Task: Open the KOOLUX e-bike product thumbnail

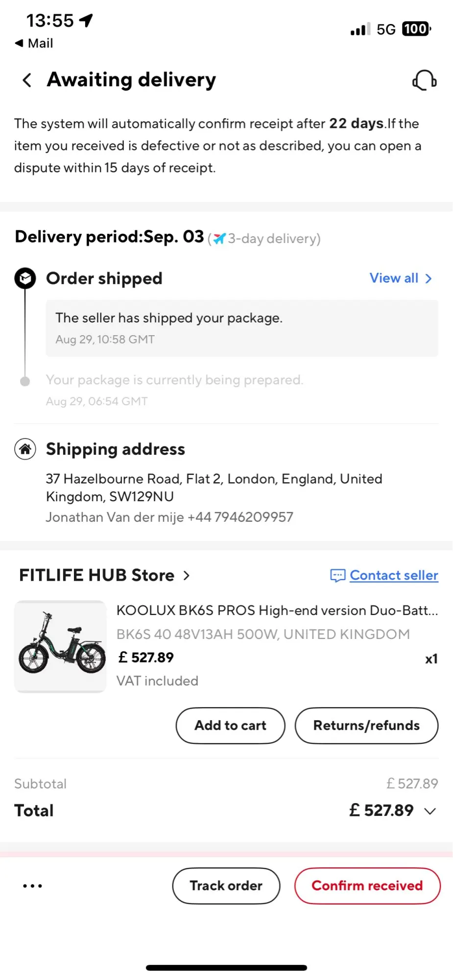Action: [60, 646]
